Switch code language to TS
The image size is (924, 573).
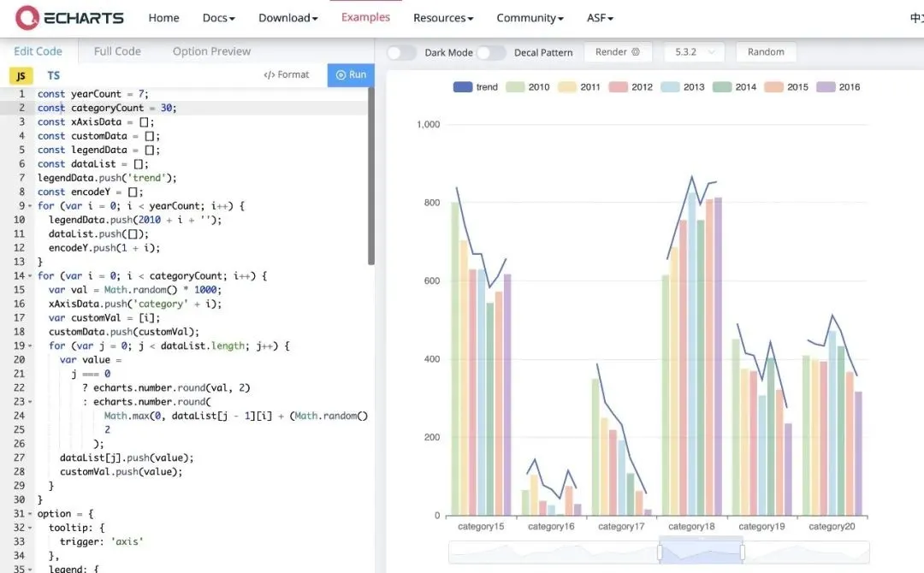pyautogui.click(x=54, y=75)
